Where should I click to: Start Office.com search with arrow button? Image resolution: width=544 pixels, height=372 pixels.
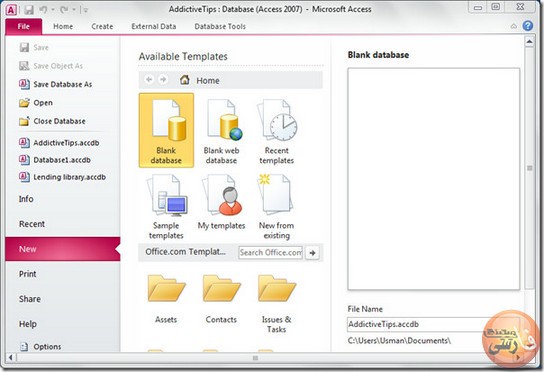[x=312, y=253]
